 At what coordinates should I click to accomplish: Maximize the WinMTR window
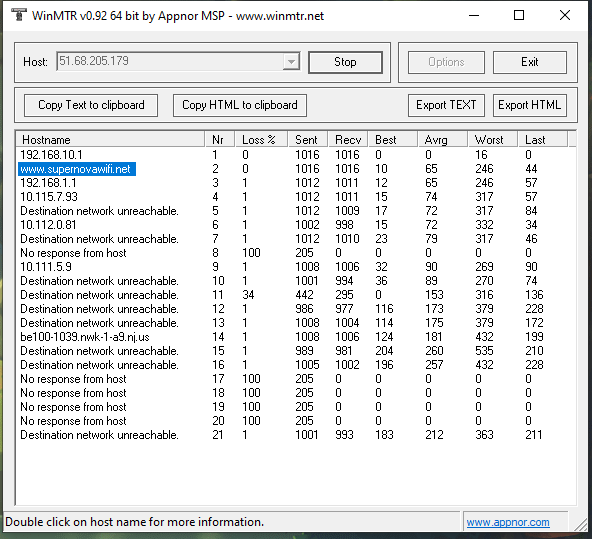[519, 15]
